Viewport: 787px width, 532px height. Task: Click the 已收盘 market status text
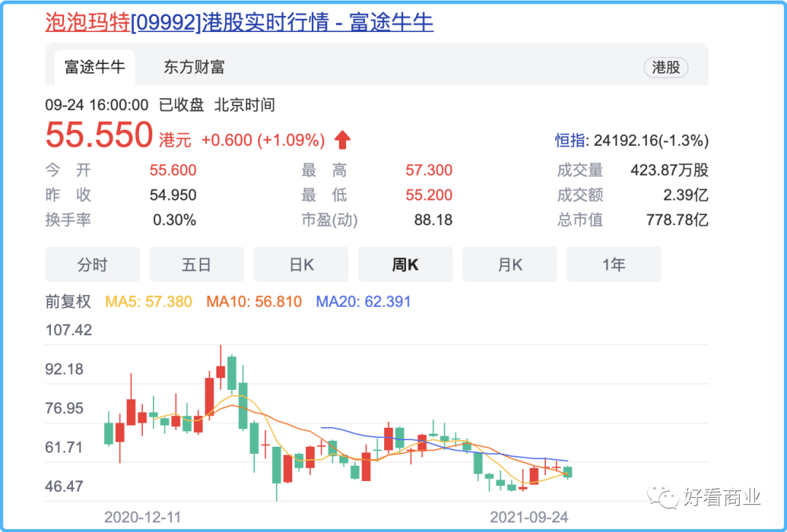(x=181, y=105)
